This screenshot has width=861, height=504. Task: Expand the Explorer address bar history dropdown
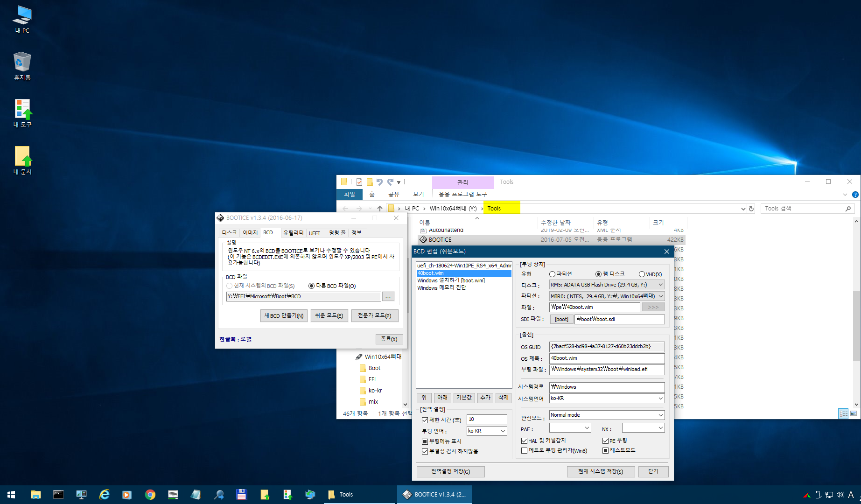point(743,209)
